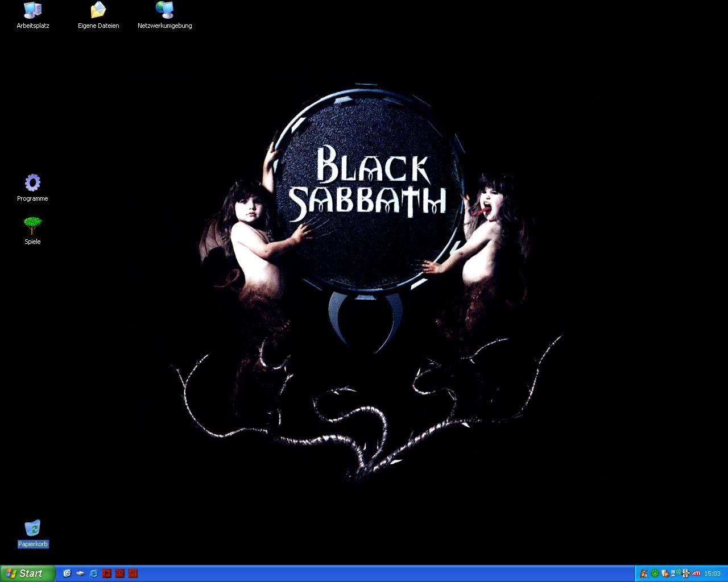Click the 15:03 taskbar clock

point(713,573)
